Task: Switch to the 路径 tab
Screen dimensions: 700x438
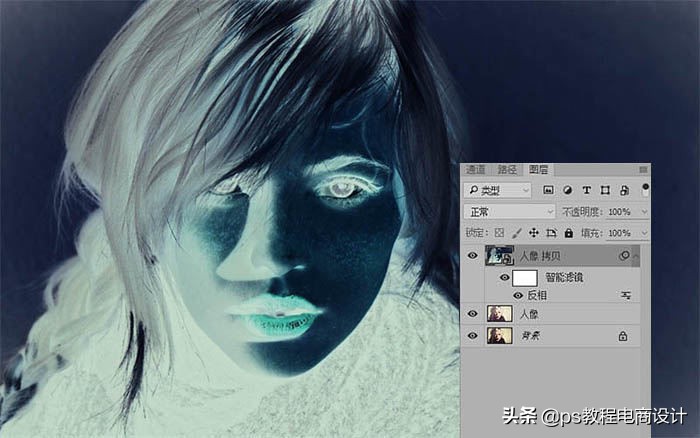Action: click(507, 170)
